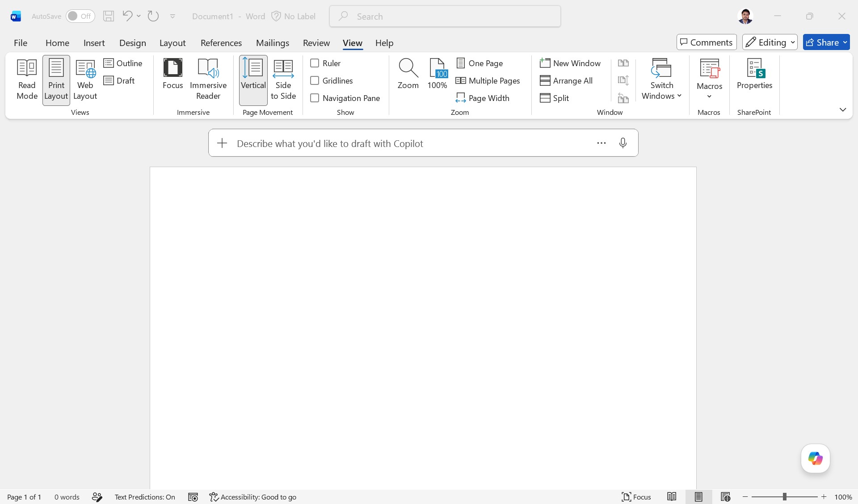Click the Search box

pos(445,16)
